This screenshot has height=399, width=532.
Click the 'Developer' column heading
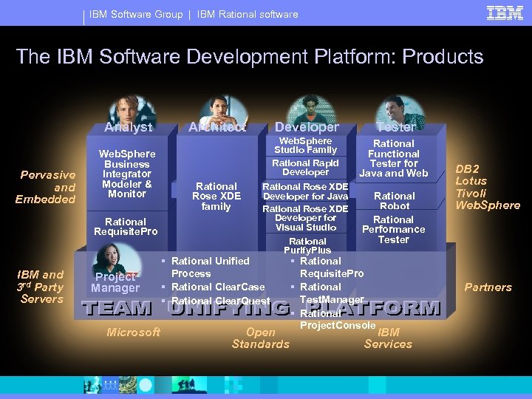[307, 127]
